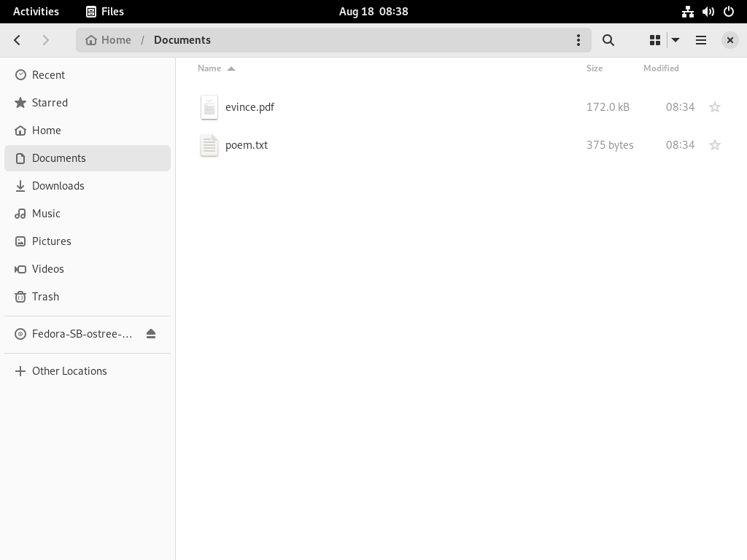
Task: Click the volume speaker icon in top bar
Action: pyautogui.click(x=708, y=12)
